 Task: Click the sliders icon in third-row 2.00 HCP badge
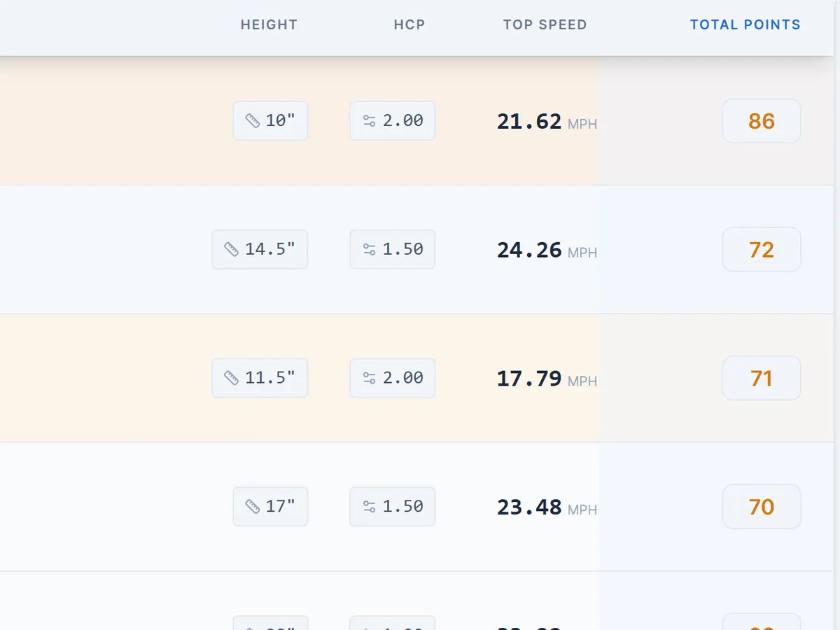click(x=370, y=378)
